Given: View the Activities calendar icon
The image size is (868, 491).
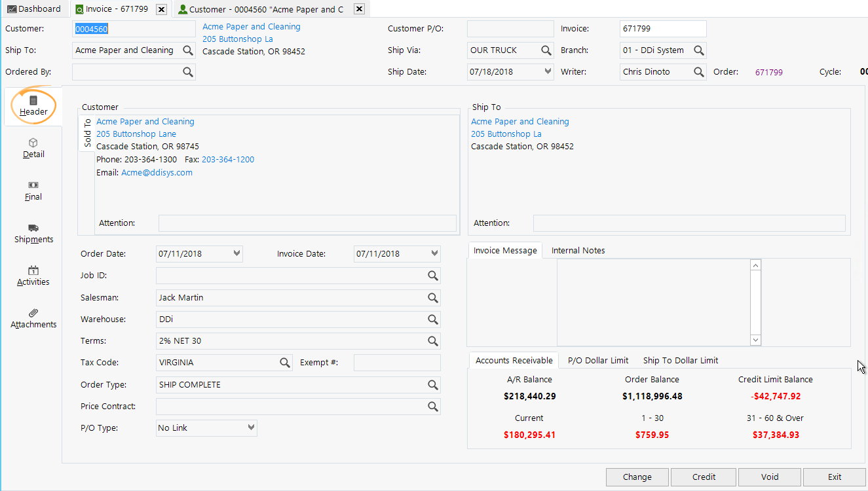Looking at the screenshot, I should click(33, 276).
